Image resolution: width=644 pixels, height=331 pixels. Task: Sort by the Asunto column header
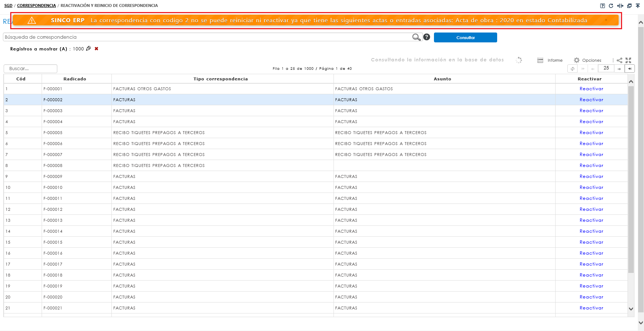point(442,79)
